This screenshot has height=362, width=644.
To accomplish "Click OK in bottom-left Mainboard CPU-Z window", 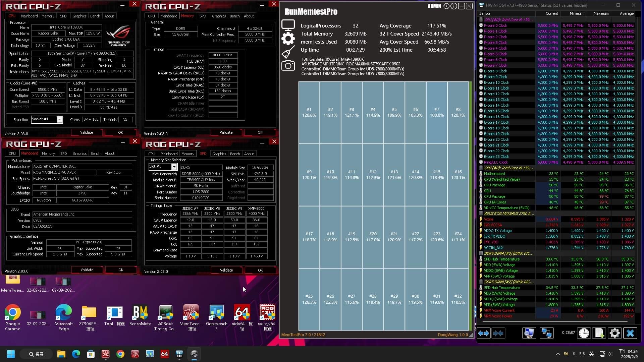I will 121,270.
